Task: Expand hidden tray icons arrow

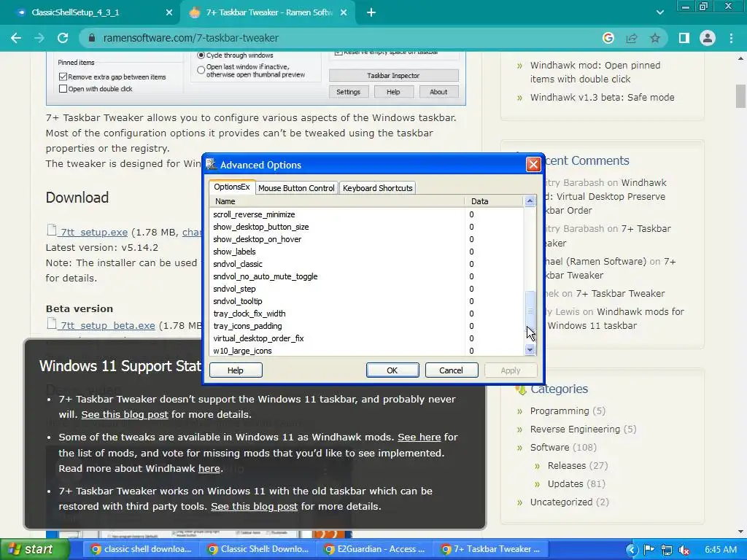Action: pos(631,550)
